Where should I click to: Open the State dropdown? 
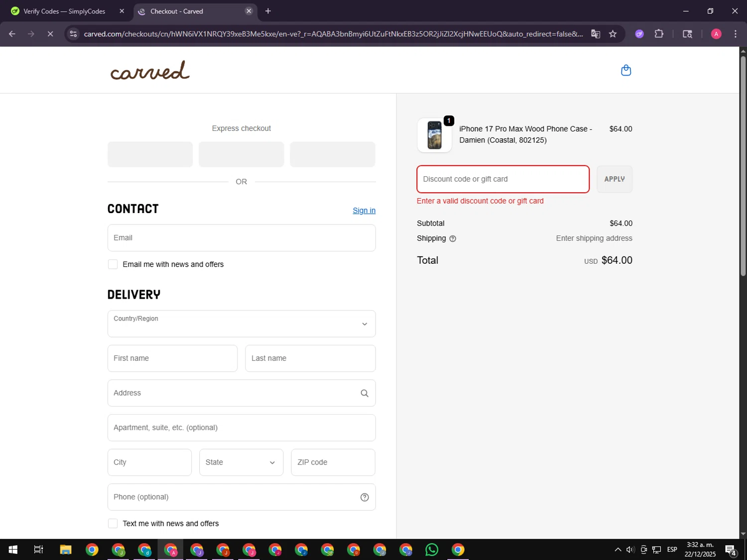tap(241, 462)
